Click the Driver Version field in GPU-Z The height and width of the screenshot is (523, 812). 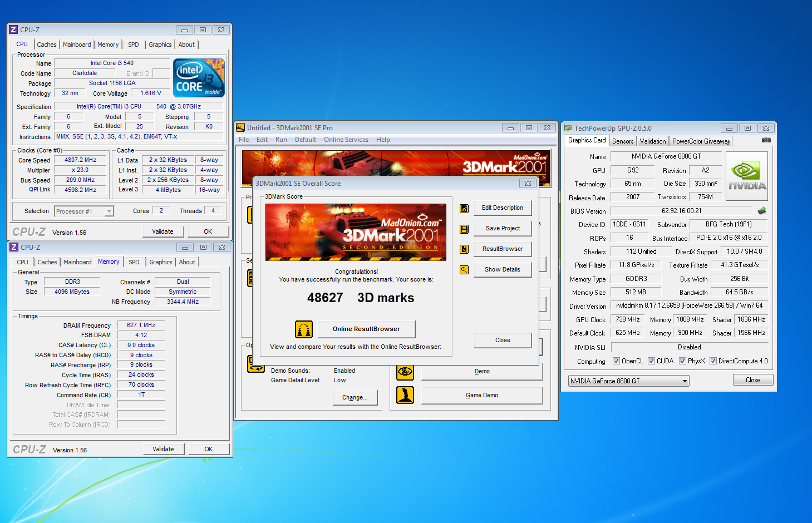pyautogui.click(x=690, y=305)
